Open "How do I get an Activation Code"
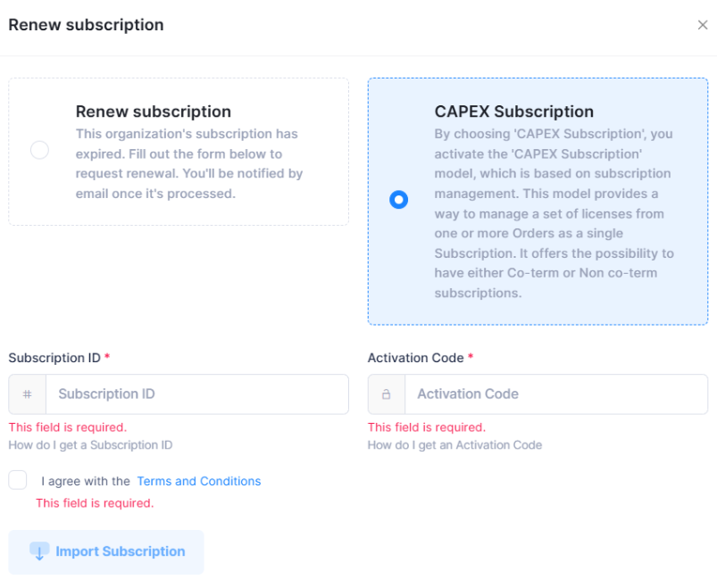Image resolution: width=717 pixels, height=588 pixels. (454, 445)
